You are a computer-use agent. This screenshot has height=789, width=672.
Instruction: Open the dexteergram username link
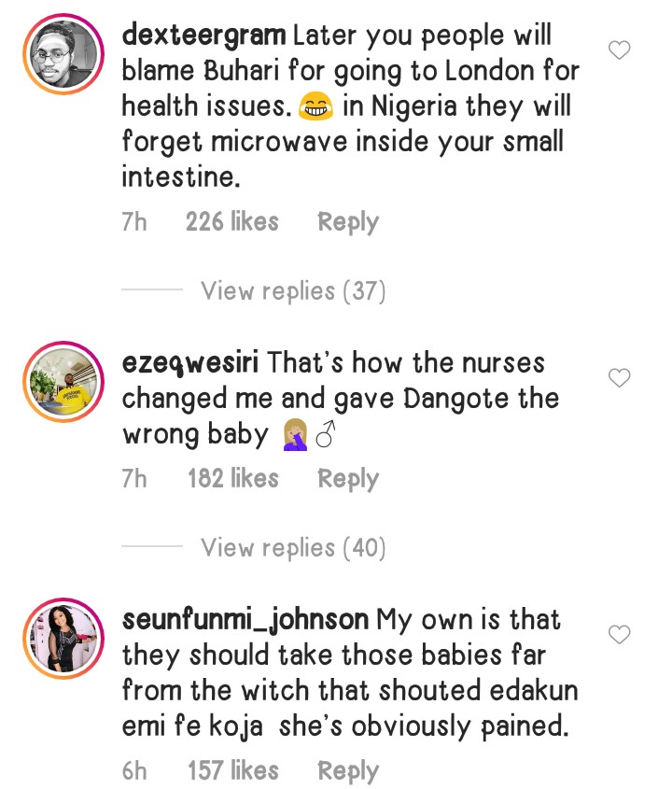click(x=203, y=36)
